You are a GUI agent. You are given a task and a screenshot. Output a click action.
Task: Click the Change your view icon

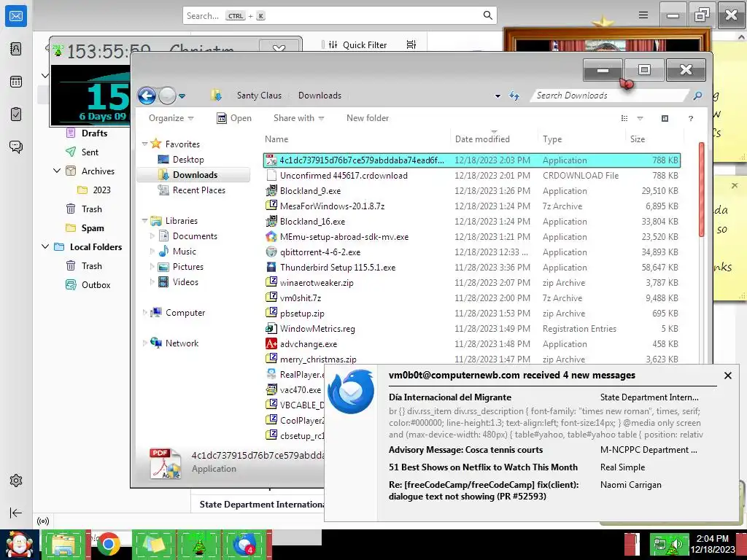point(624,118)
